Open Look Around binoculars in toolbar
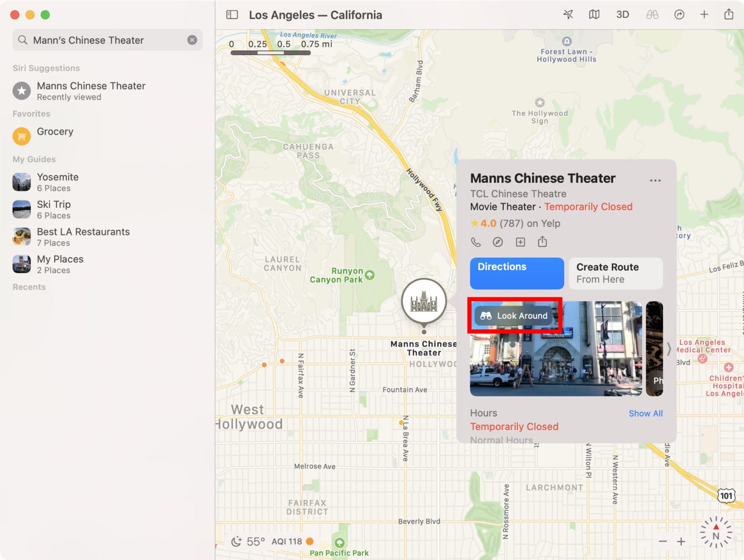Viewport: 744px width, 560px height. 652,15
